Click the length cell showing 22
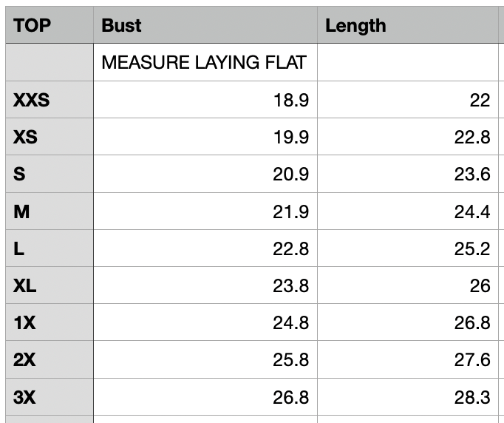The image size is (504, 423). 408,100
